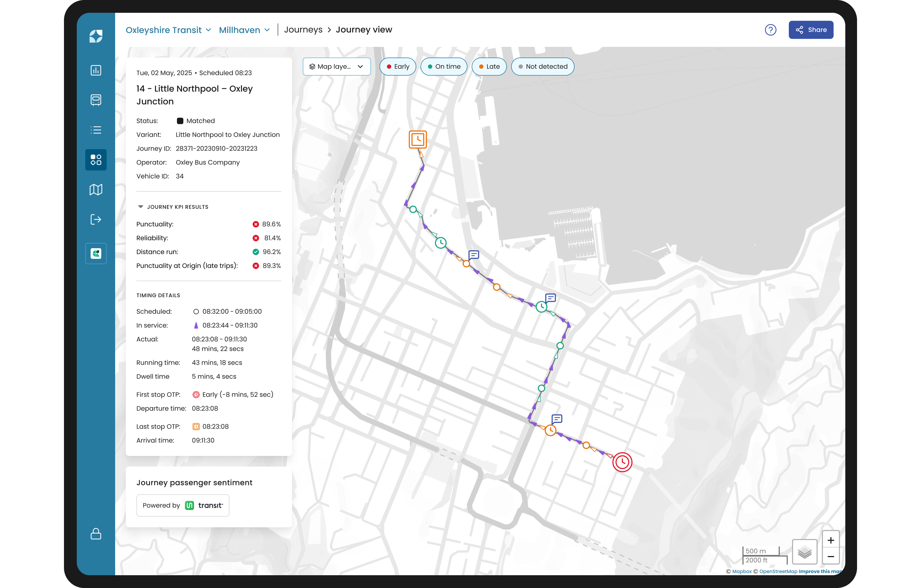Click the Journey passenger sentiment heading

coord(194,483)
